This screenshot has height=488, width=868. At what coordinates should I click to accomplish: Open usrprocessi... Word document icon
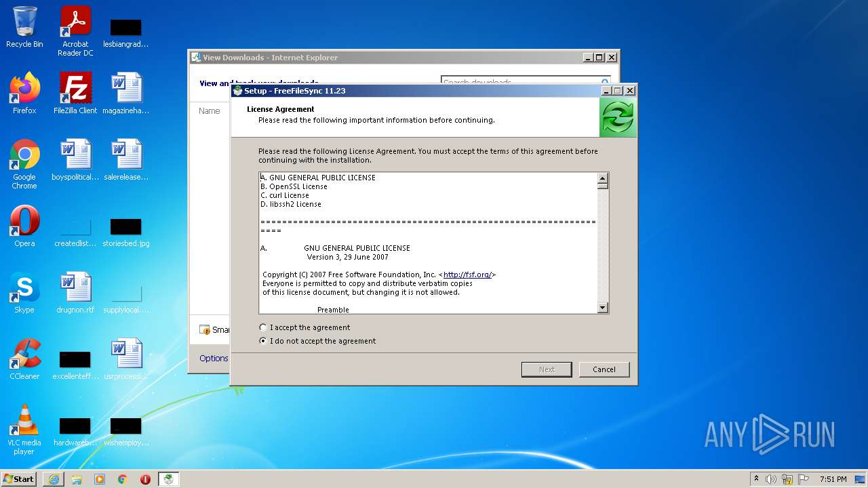[126, 359]
